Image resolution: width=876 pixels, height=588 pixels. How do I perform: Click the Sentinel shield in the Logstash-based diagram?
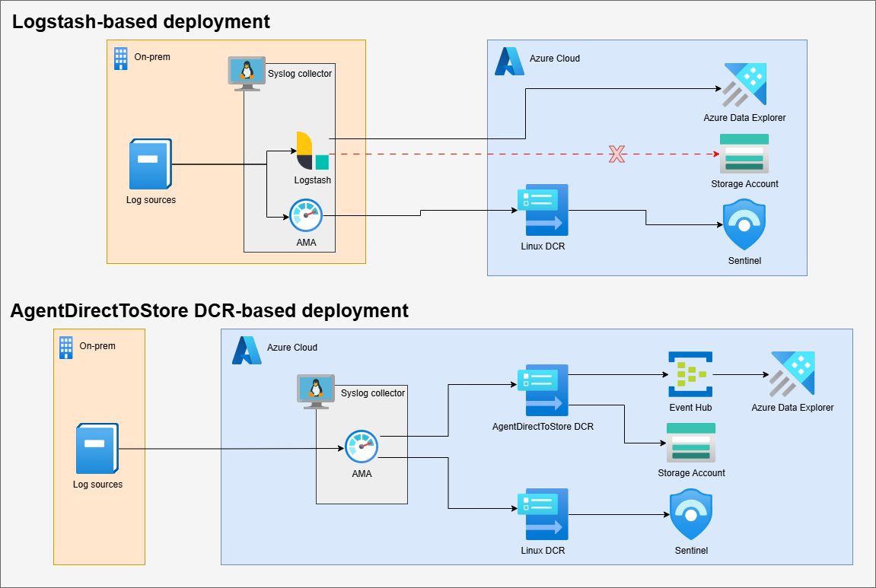744,225
